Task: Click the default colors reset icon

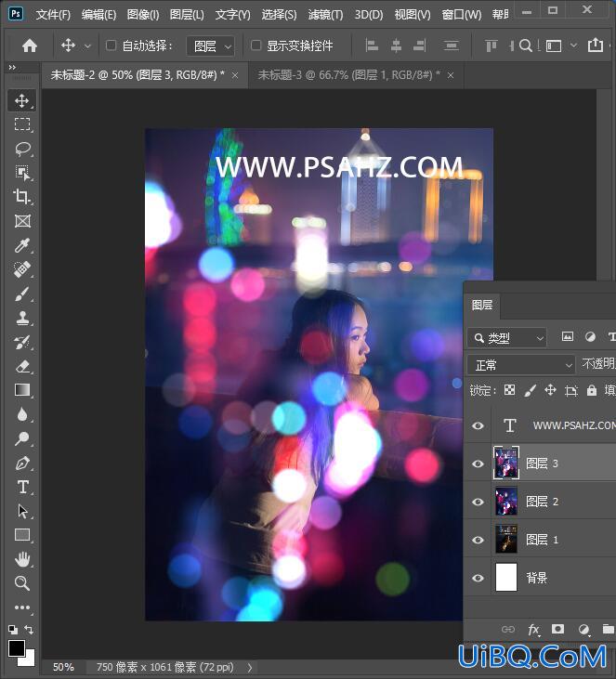Action: click(x=13, y=629)
